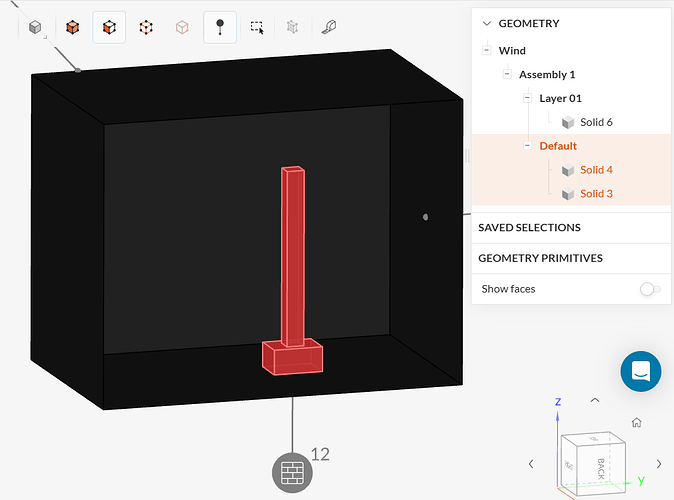This screenshot has width=674, height=500.
Task: Click the wall icon labeled 12
Action: tap(292, 473)
